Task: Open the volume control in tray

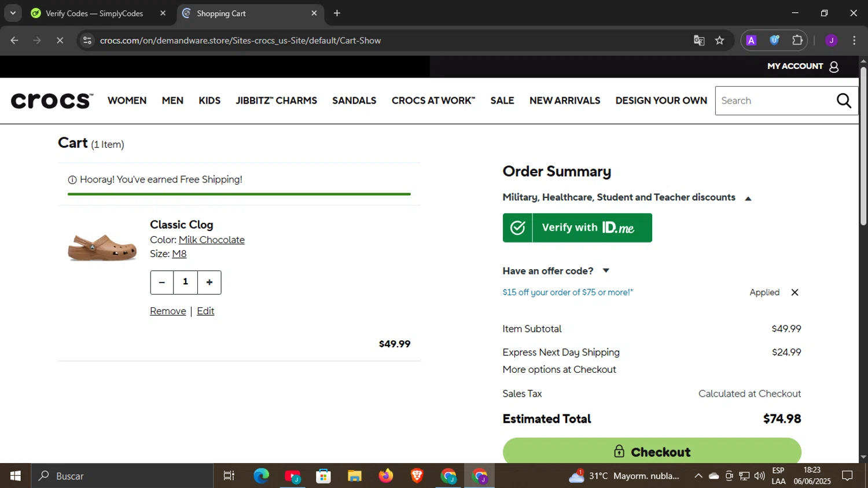Action: coord(759,476)
